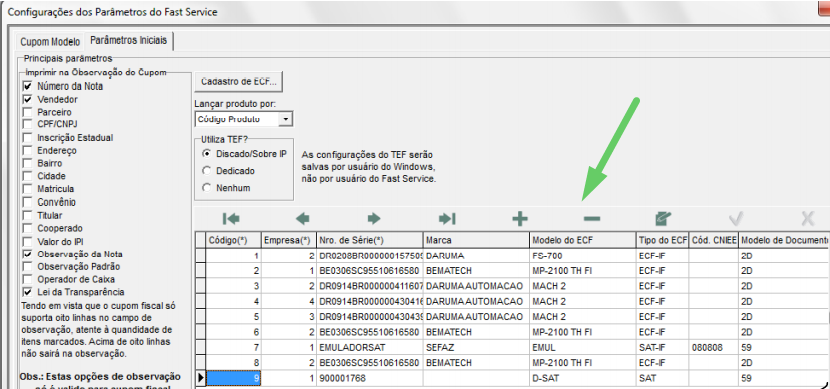Click Nro. de Série(*) column header
This screenshot has height=389, width=830.
[369, 240]
